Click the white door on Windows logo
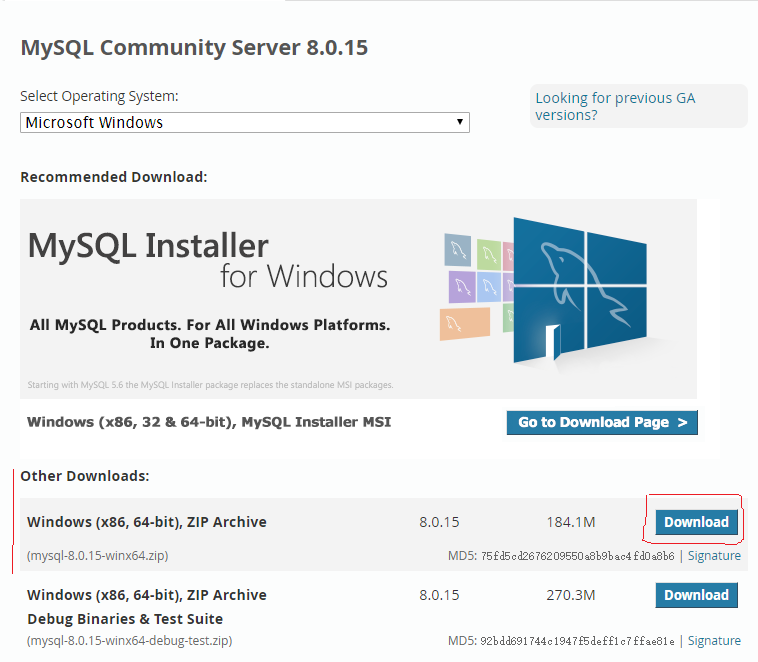Screen dimensions: 758x662 (553, 342)
